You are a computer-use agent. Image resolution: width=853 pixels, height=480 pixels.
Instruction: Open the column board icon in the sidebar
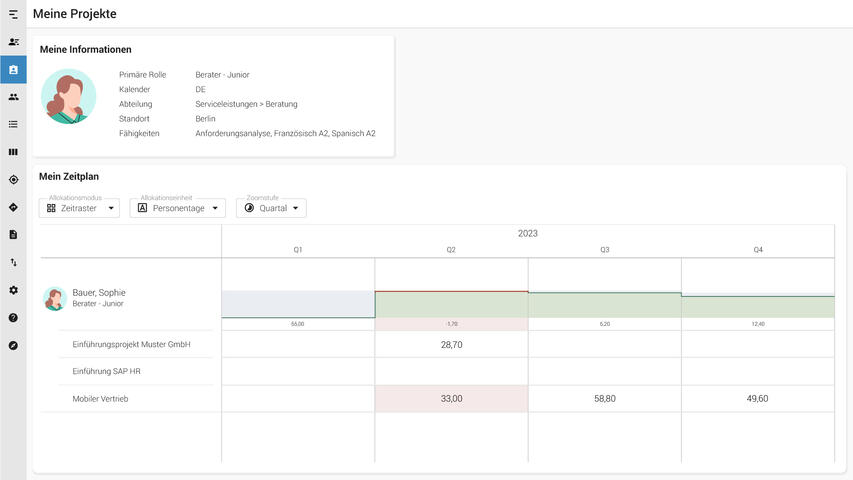click(x=13, y=152)
